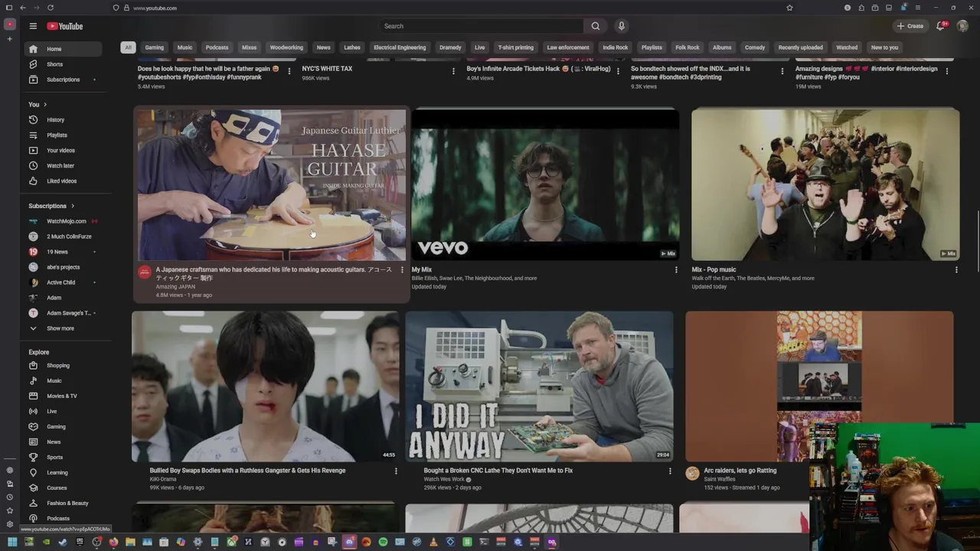
Task: Open Windows Start menu on taskbar
Action: 11,543
